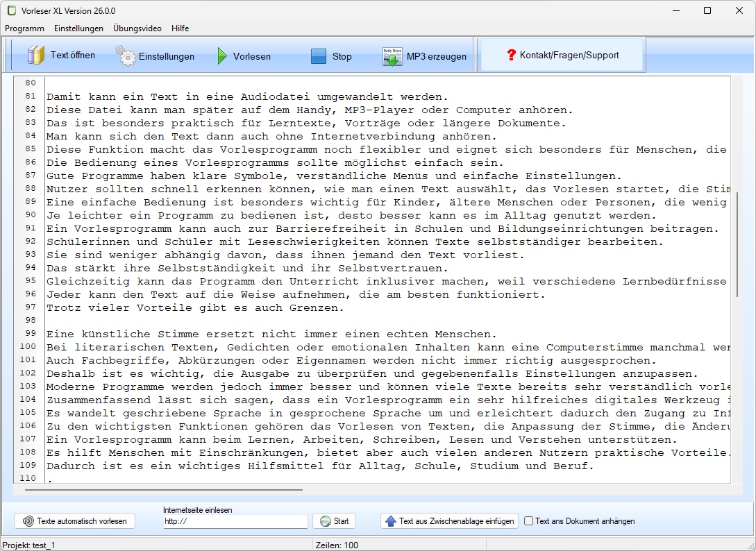This screenshot has width=756, height=551.
Task: Click line 101 starting 'Auch Fachbegriffe'
Action: click(x=352, y=361)
